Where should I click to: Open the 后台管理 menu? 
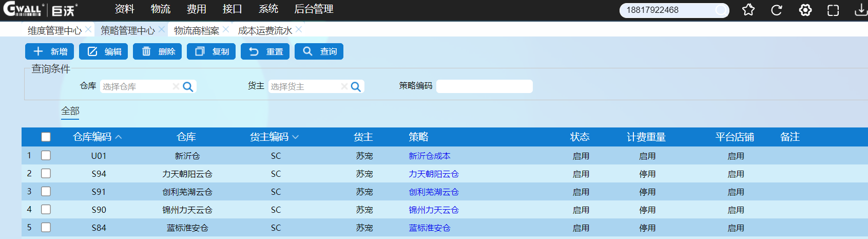(314, 9)
